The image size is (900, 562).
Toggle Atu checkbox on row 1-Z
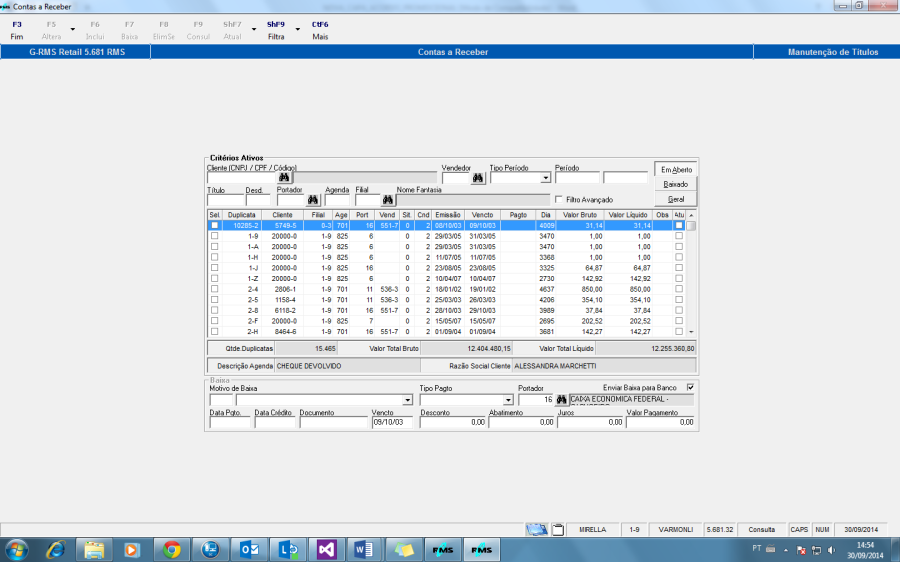pos(679,278)
